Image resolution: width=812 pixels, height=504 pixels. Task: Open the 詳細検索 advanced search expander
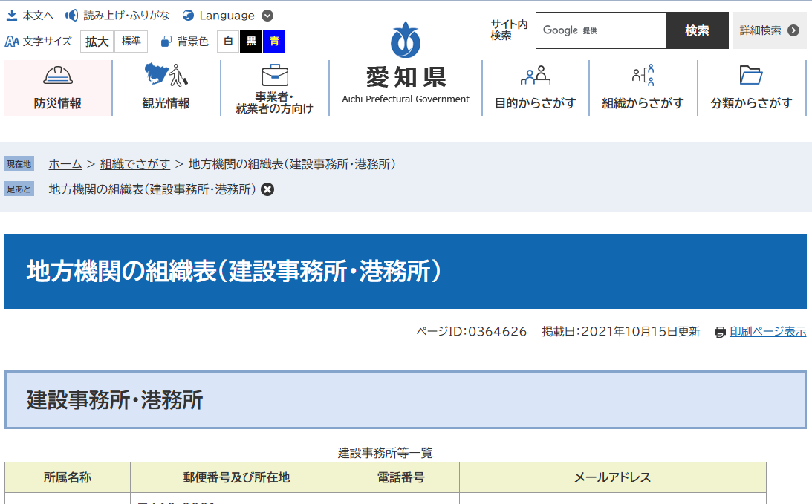coord(769,30)
